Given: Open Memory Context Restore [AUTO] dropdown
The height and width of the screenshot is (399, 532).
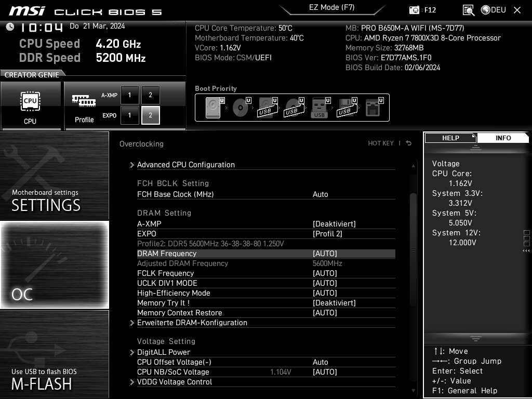Looking at the screenshot, I should point(325,312).
